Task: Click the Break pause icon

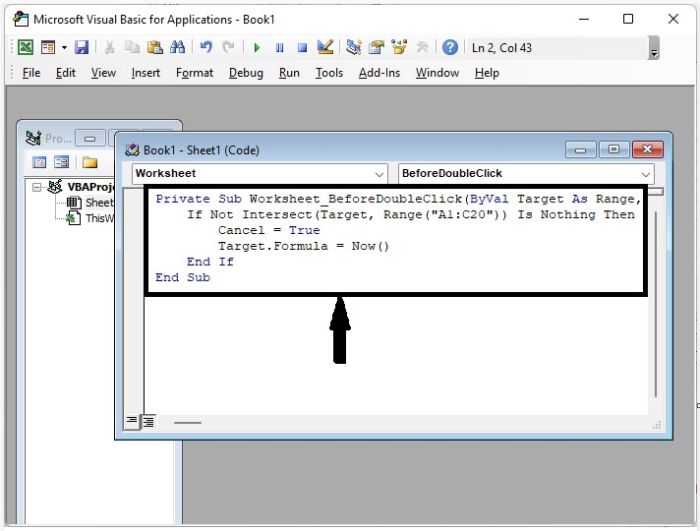Action: point(279,47)
